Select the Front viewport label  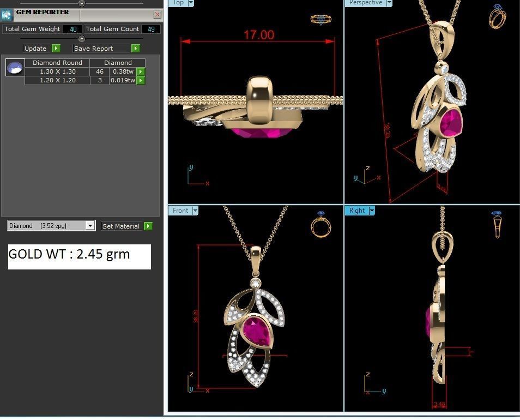(180, 211)
